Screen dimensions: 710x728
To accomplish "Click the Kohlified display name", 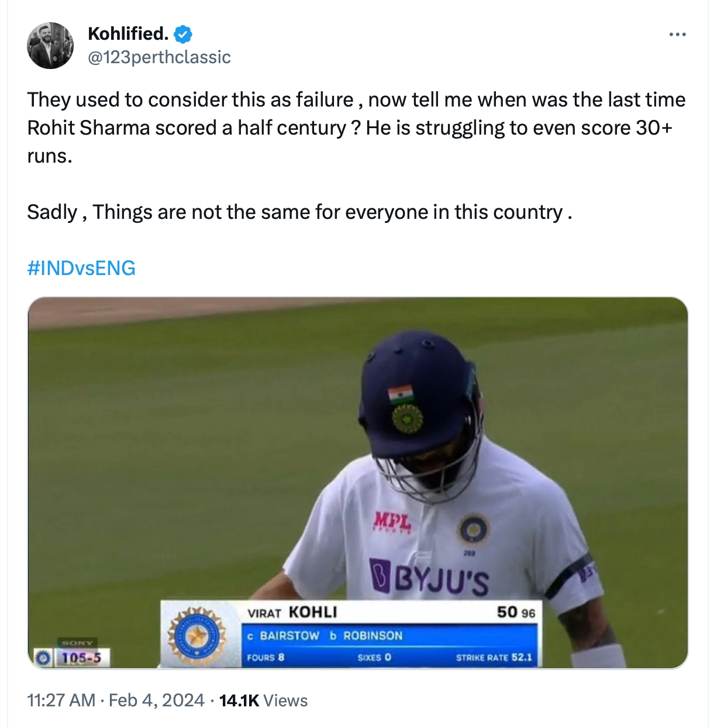I will tap(128, 34).
